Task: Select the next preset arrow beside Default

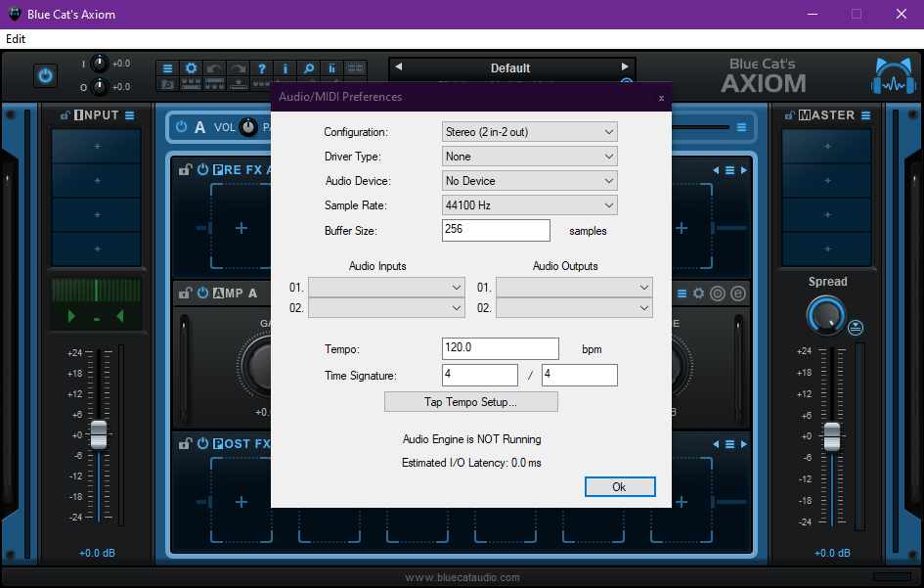Action: coord(625,67)
